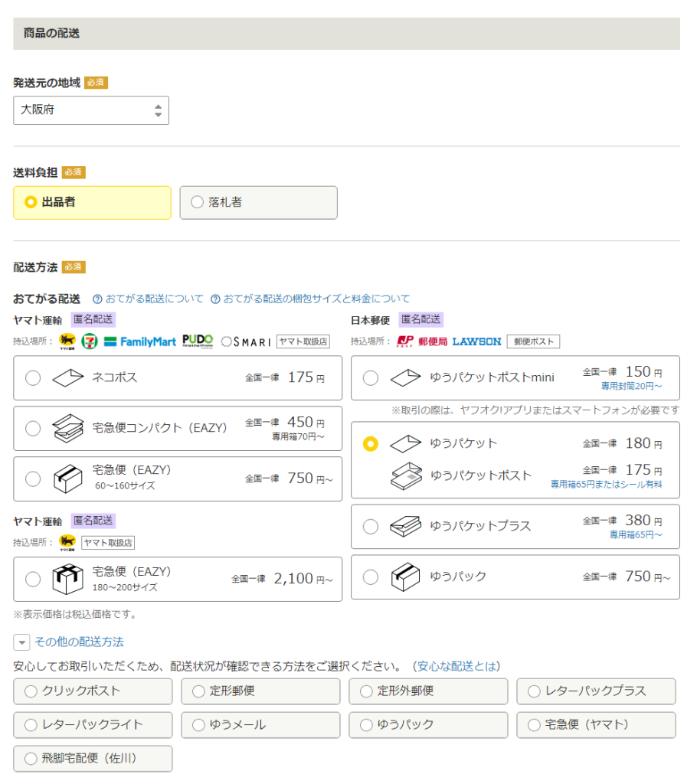Open おてがる配送の梱包サイズと料金について link

[316, 299]
